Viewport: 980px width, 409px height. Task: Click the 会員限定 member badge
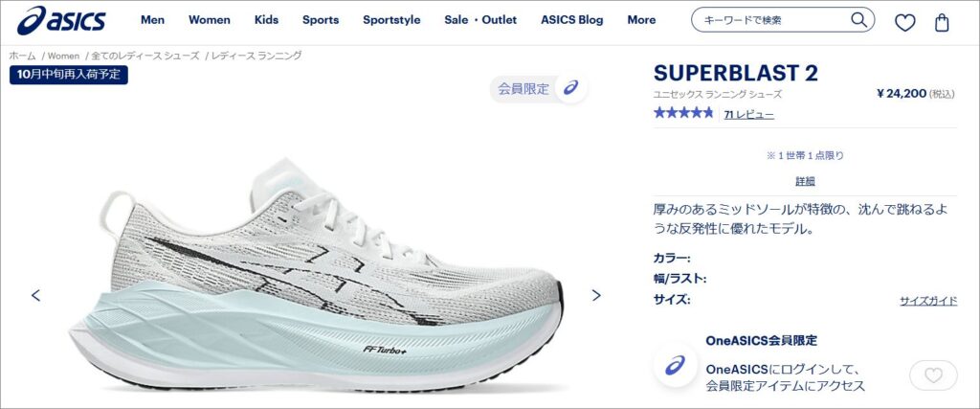(x=538, y=89)
